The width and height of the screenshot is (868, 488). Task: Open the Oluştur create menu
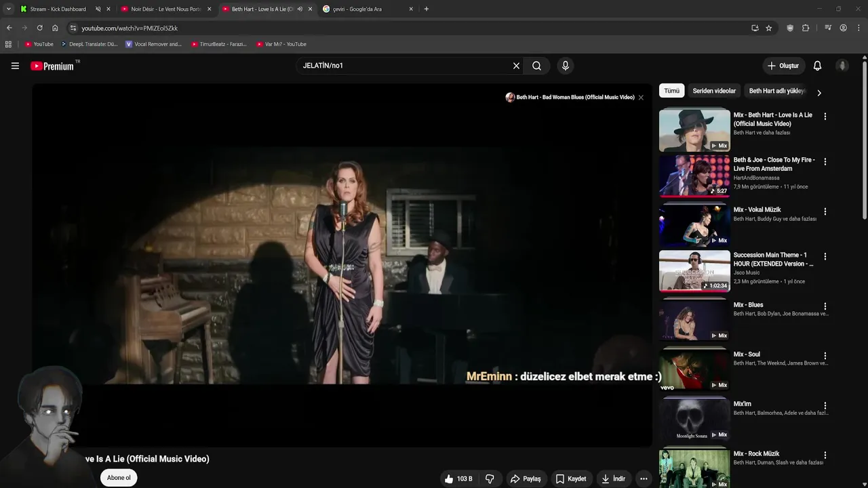[x=783, y=66]
